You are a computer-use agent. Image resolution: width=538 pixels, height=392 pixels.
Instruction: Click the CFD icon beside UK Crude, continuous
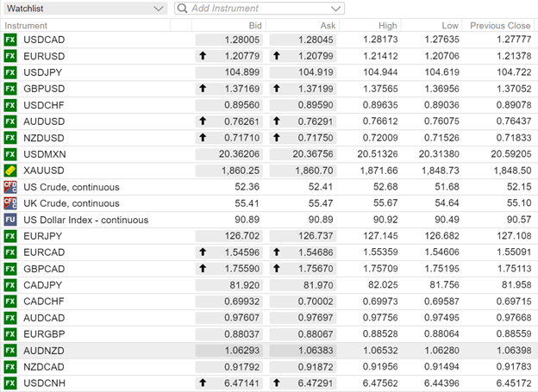[10, 203]
